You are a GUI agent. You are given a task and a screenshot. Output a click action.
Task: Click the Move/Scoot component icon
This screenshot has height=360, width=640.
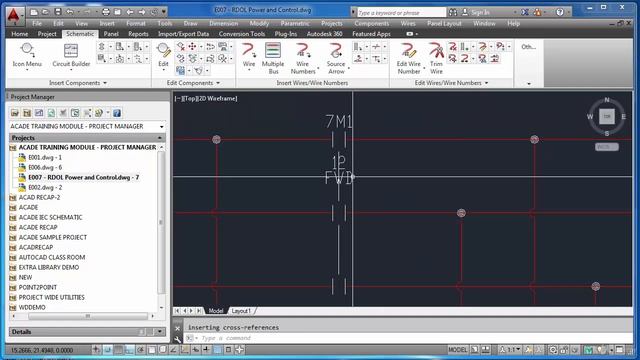[192, 47]
